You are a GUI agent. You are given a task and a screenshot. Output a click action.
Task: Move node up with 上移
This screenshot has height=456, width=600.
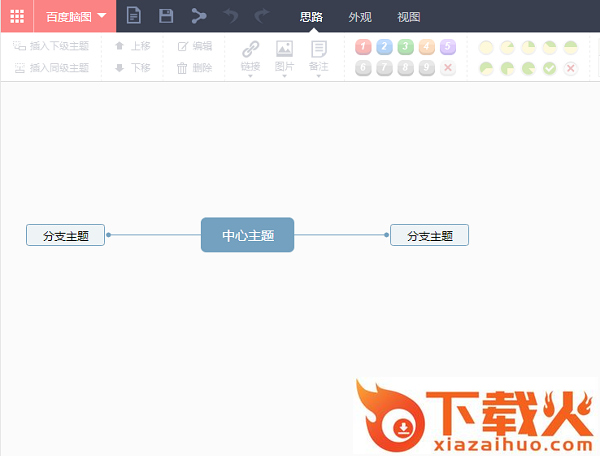[x=132, y=46]
